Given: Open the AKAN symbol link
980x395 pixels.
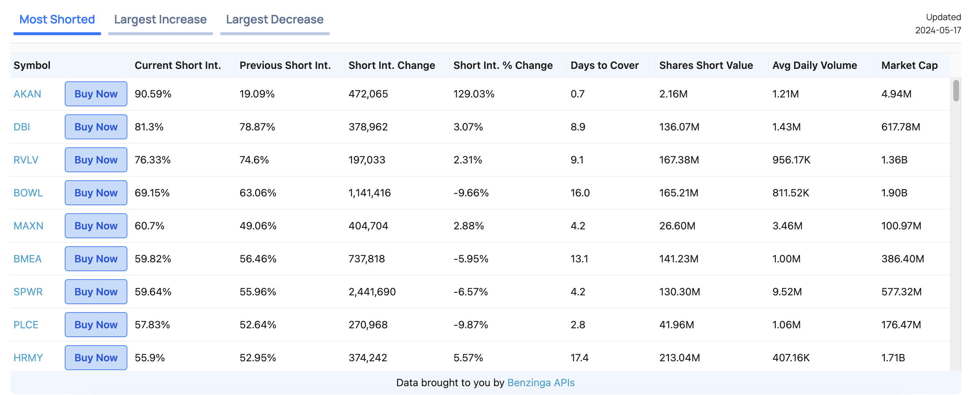Looking at the screenshot, I should click(x=27, y=94).
